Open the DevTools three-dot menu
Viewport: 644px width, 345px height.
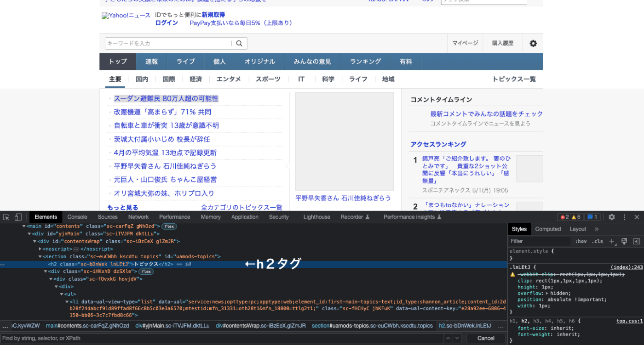point(625,217)
